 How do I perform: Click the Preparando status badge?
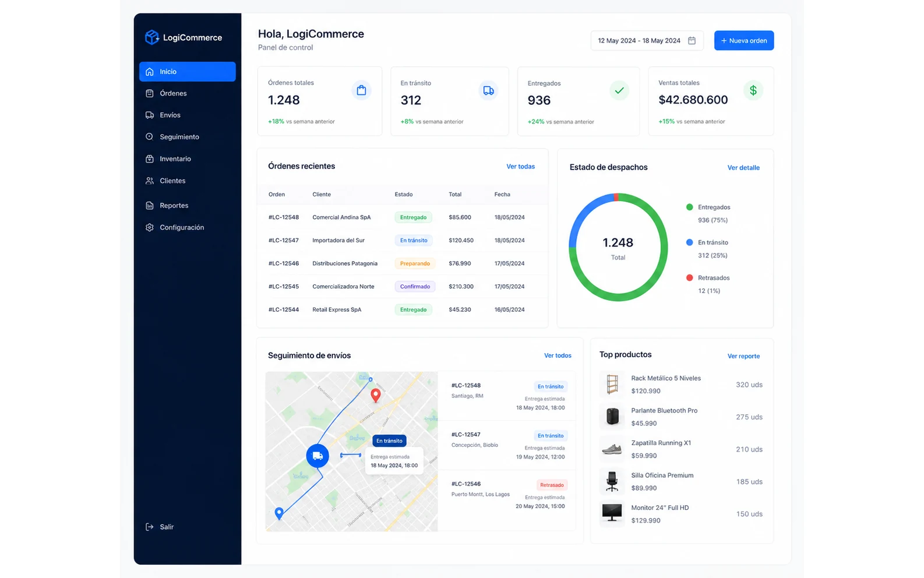[x=415, y=263]
